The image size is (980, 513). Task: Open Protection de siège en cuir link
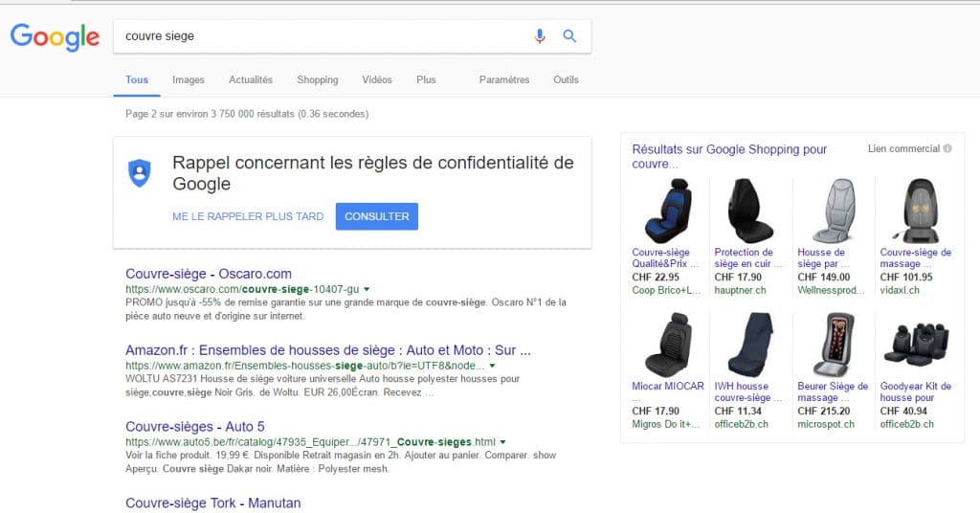pos(747,258)
